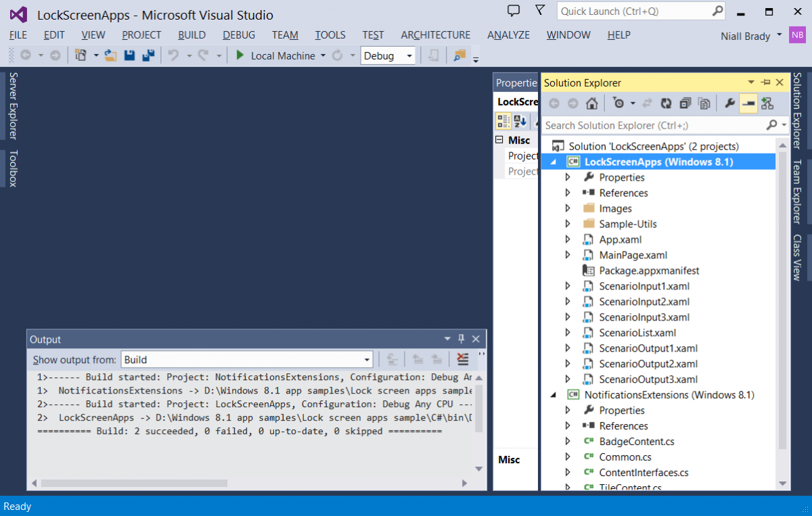Open the DEBUG menu
The width and height of the screenshot is (812, 516).
239,35
